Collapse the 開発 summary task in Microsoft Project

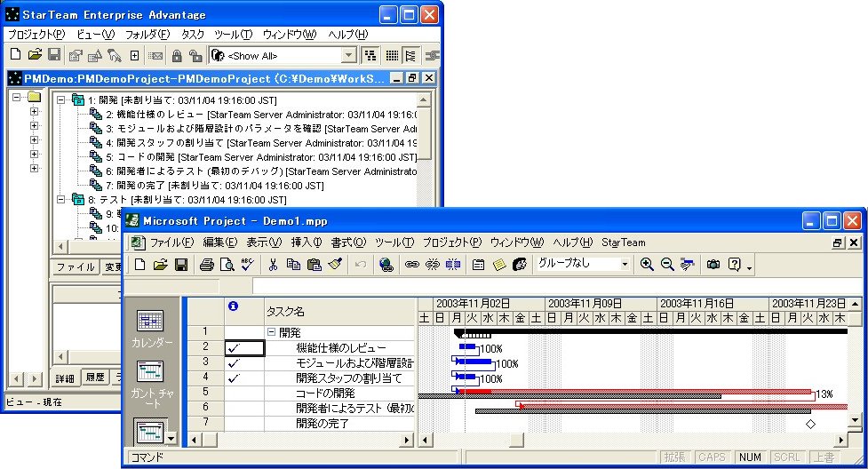[x=271, y=332]
